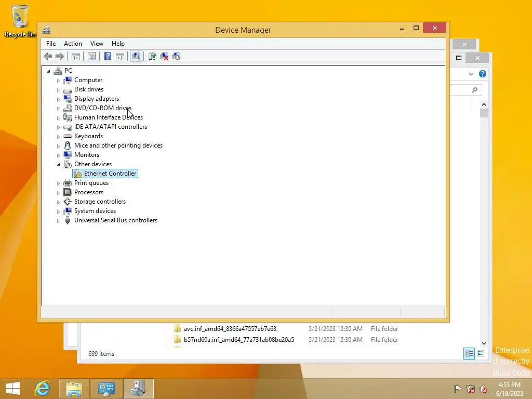Click the DVD/CD-ROM drives icon
Viewport: 532px width, 399px height.
click(x=68, y=108)
